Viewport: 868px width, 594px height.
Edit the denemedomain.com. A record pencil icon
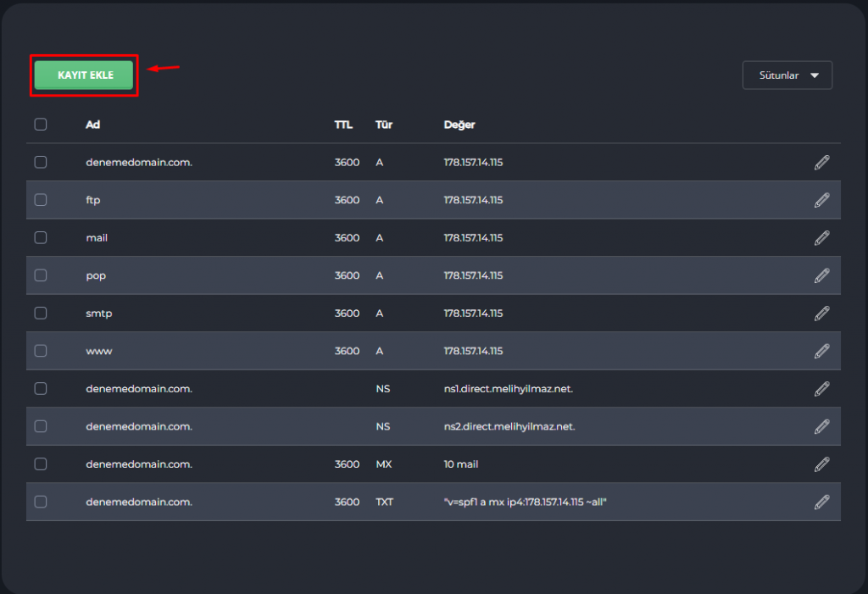click(821, 163)
